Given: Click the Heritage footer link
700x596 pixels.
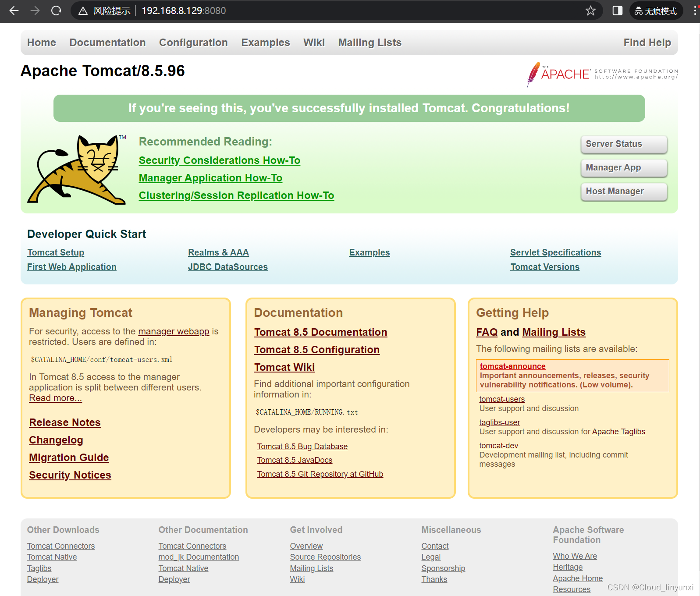Looking at the screenshot, I should tap(568, 567).
